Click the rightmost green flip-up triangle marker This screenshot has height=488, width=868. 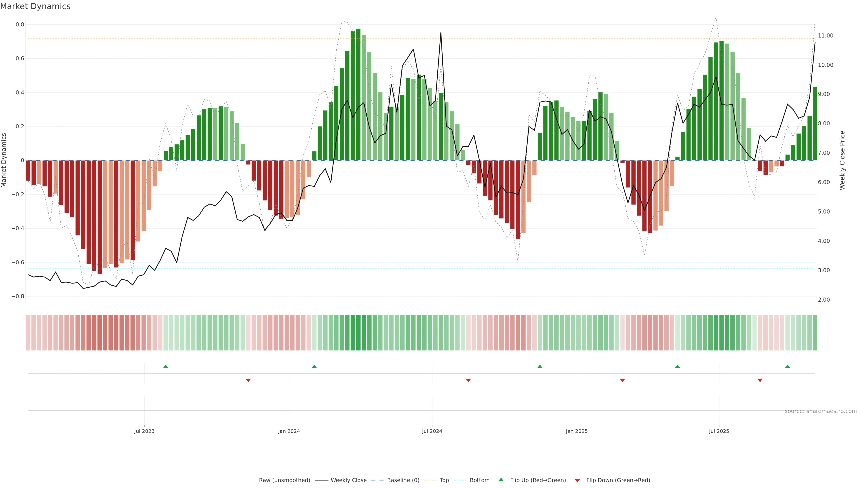coord(788,366)
